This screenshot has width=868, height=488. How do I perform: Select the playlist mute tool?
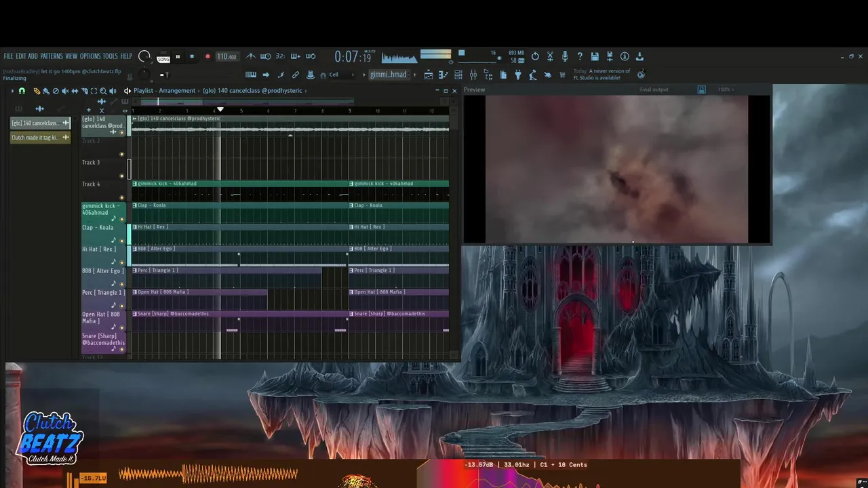(x=65, y=91)
